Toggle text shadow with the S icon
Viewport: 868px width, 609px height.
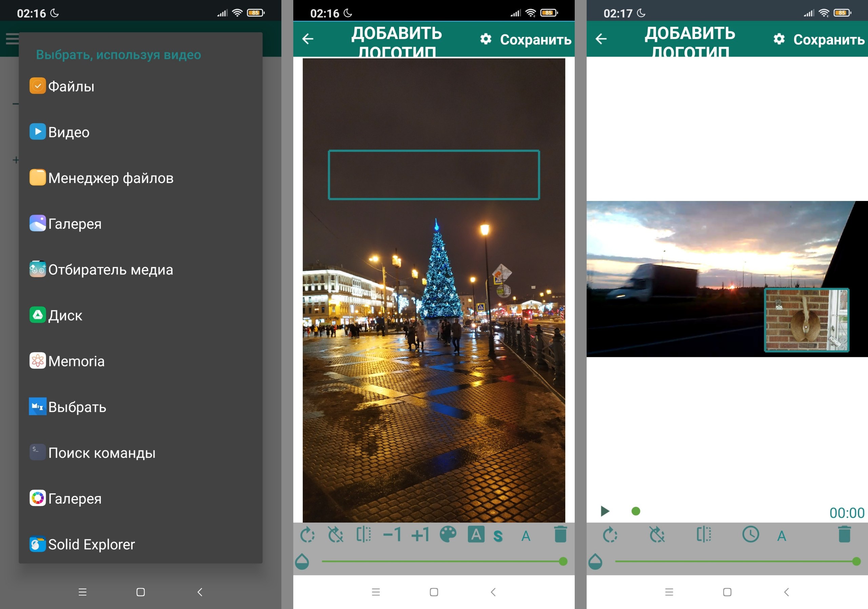coord(498,536)
